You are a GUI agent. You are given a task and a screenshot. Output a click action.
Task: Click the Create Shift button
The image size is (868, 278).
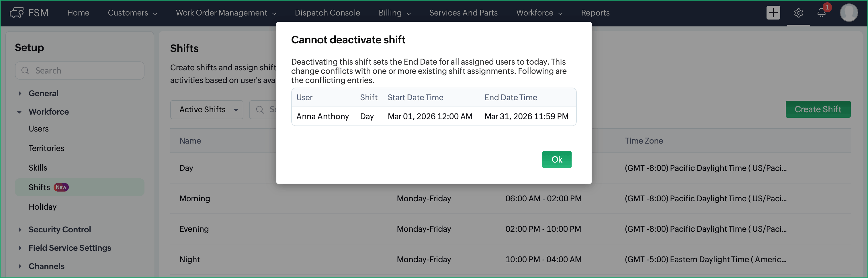[x=818, y=109]
